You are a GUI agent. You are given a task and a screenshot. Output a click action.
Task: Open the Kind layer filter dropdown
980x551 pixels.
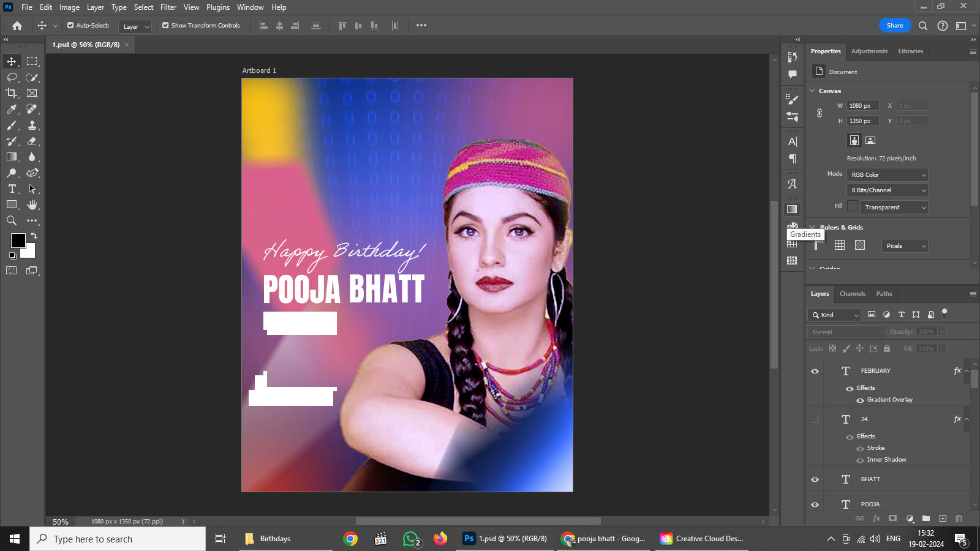click(x=835, y=315)
